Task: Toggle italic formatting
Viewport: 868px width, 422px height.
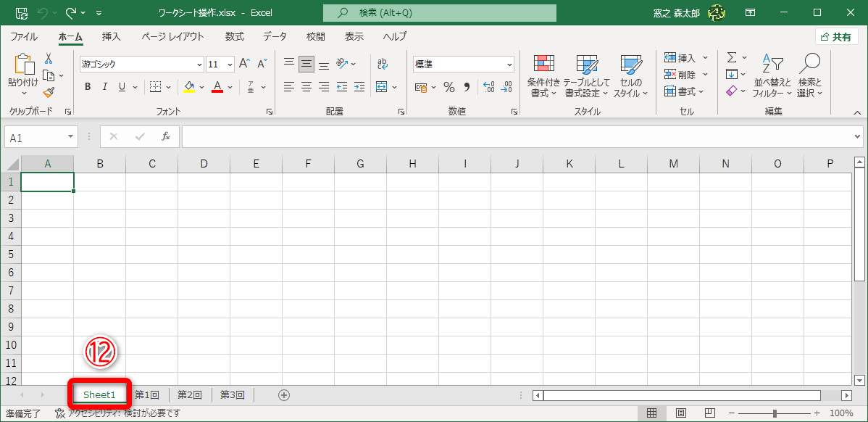Action: pyautogui.click(x=104, y=87)
